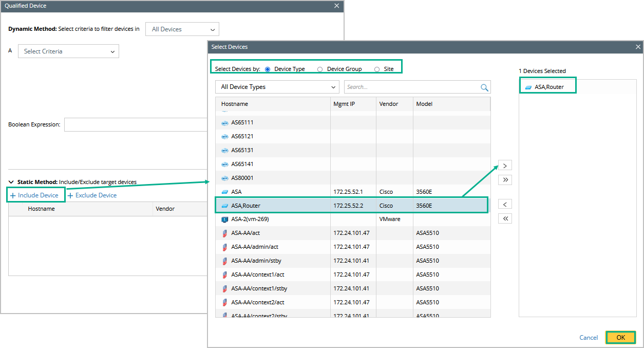Click the device Search input field
Screen dimensions: 644x348
pos(411,87)
